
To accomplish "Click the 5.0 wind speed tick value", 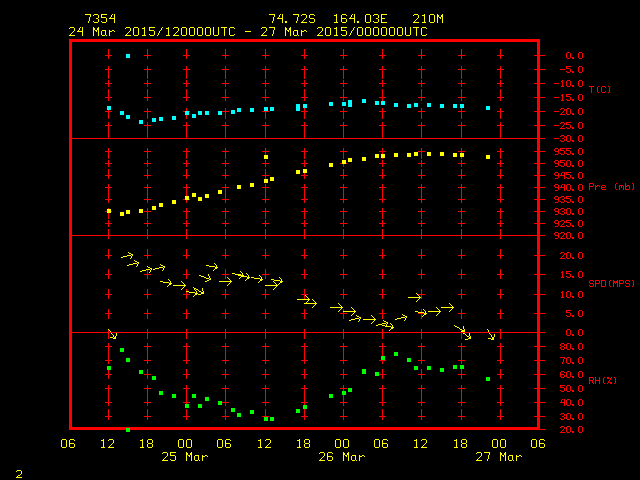I will pos(574,313).
